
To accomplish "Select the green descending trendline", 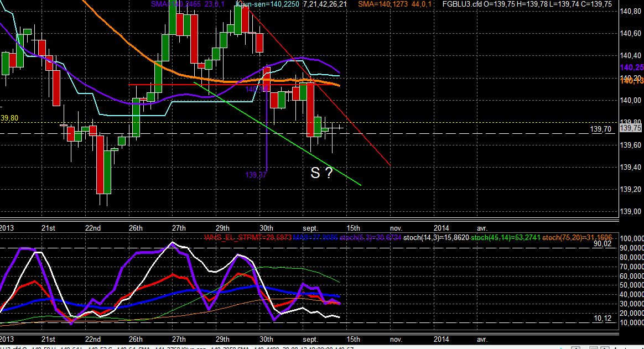I will (x=277, y=134).
